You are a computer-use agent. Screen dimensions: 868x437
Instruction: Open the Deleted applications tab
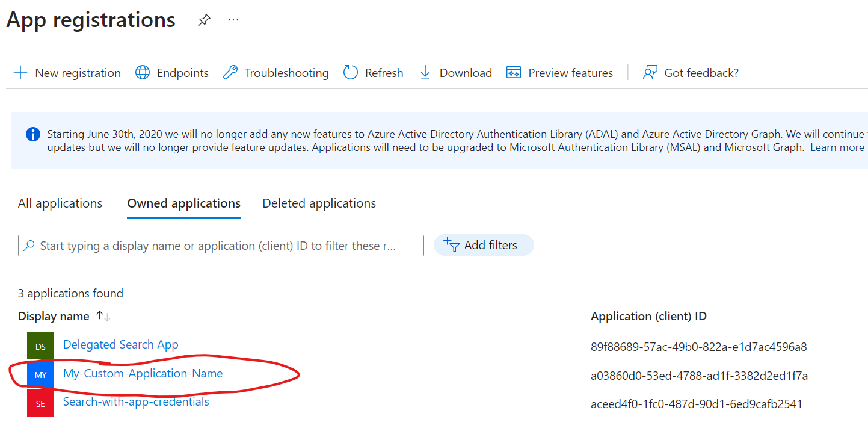(319, 203)
